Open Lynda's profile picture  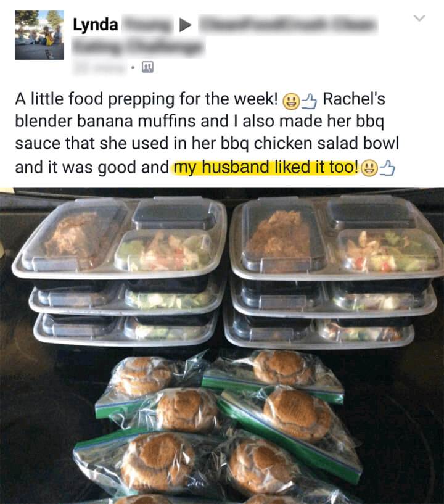[39, 35]
